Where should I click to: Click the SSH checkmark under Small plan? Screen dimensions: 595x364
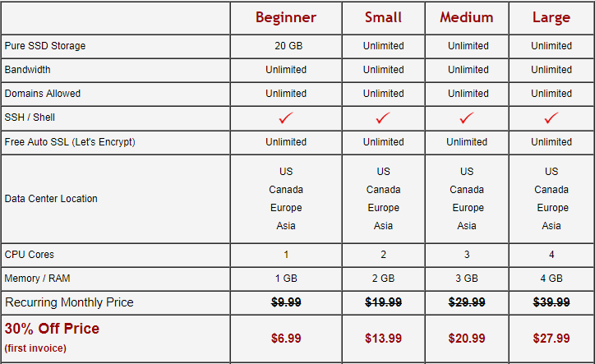tap(383, 117)
